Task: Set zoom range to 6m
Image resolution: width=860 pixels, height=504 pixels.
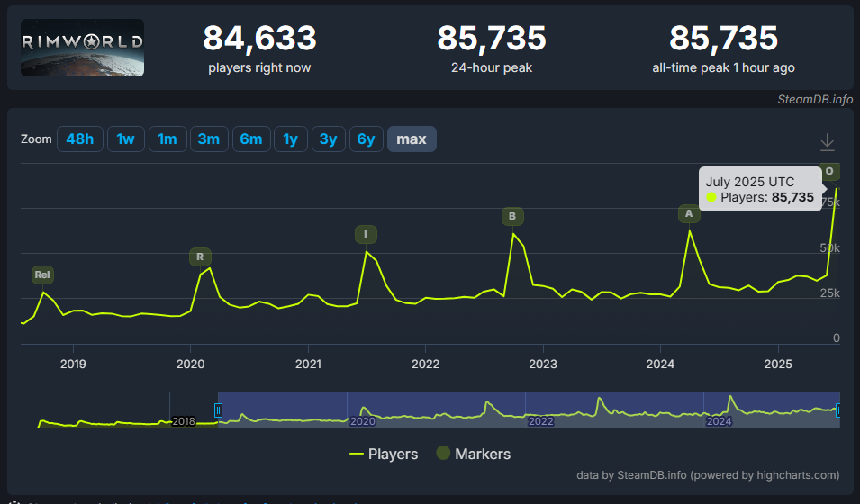Action: 251,139
